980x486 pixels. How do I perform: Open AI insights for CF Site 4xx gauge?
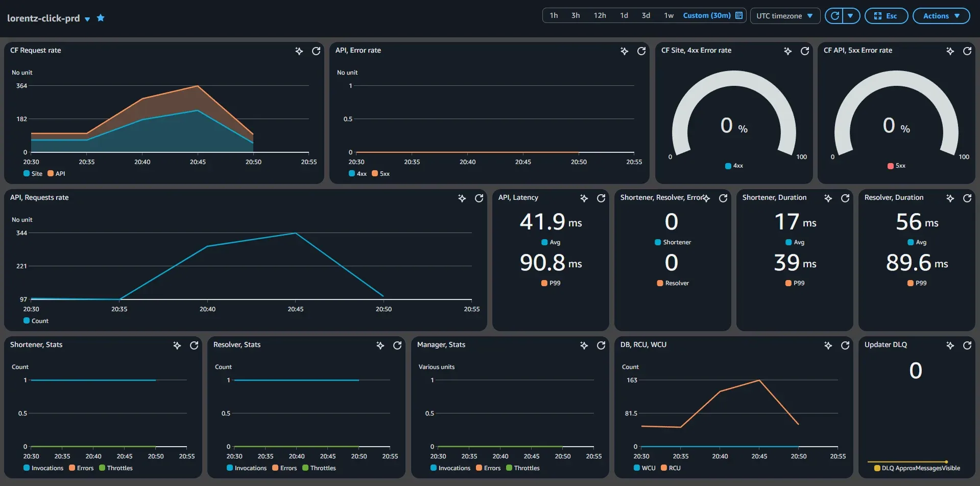tap(788, 51)
